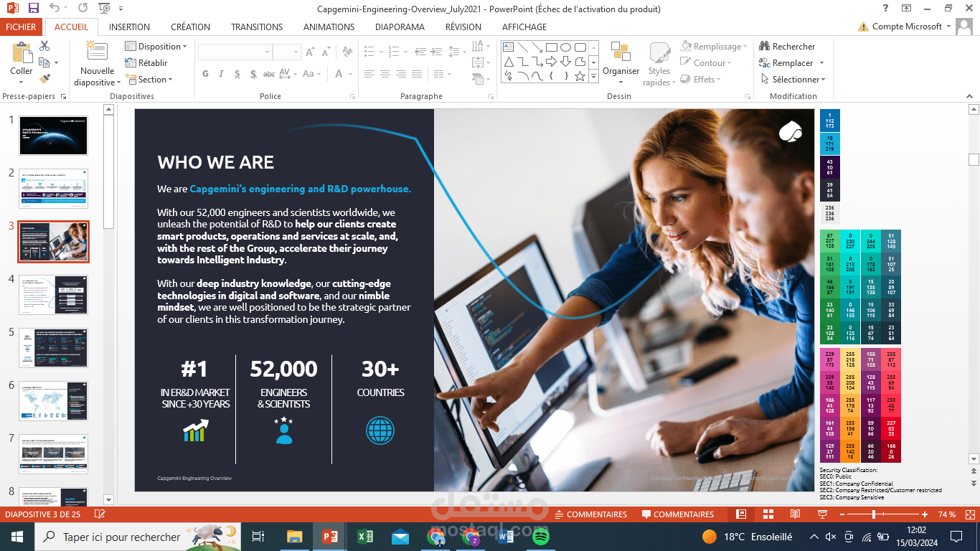
Task: Switch to the DIAPORAMA tab
Action: click(x=400, y=27)
